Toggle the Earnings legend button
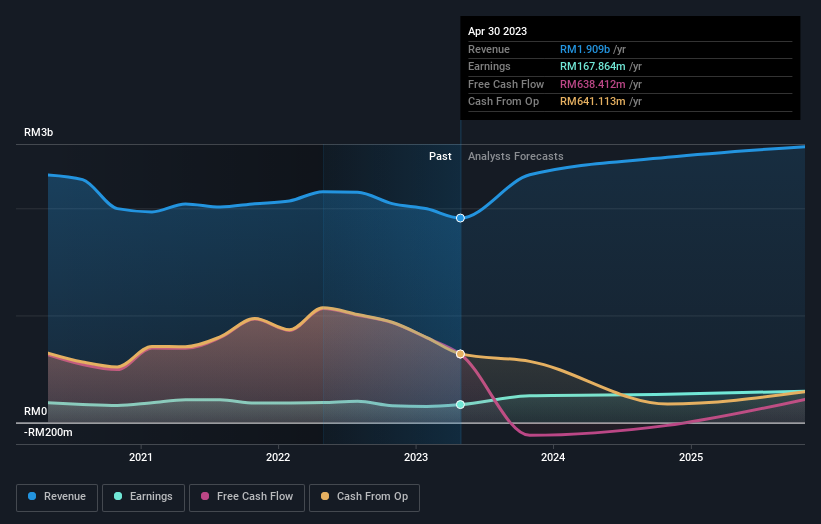The width and height of the screenshot is (821, 524). click(143, 497)
